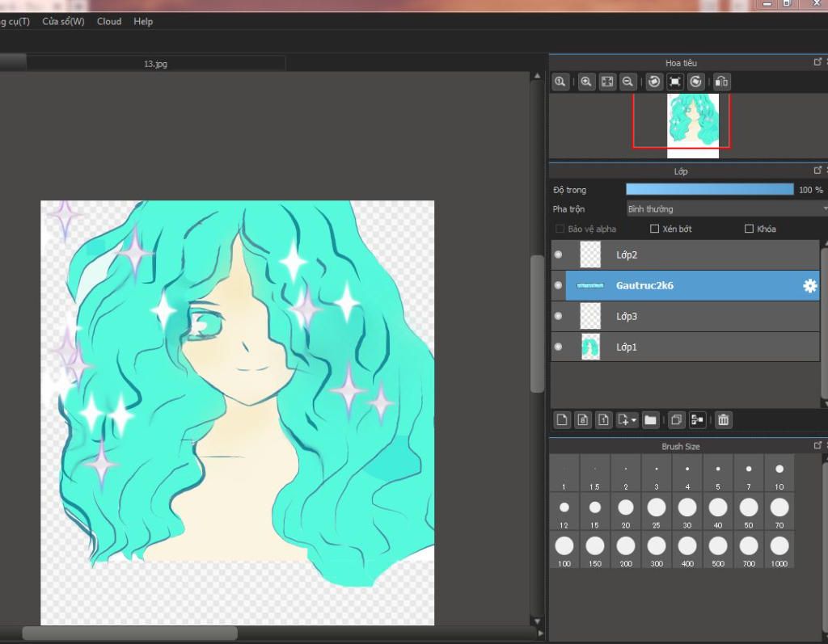The image size is (828, 644).
Task: Create a new 8-bit layer
Action: click(583, 420)
